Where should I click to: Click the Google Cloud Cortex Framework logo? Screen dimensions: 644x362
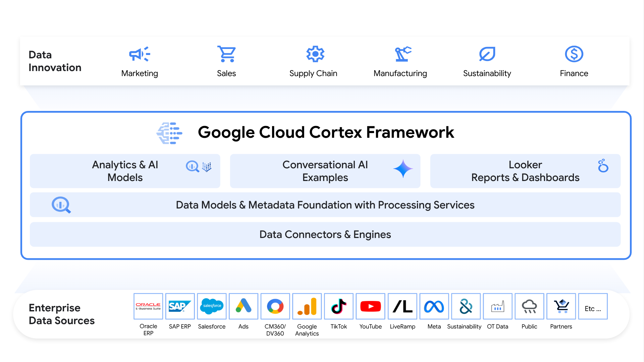169,133
